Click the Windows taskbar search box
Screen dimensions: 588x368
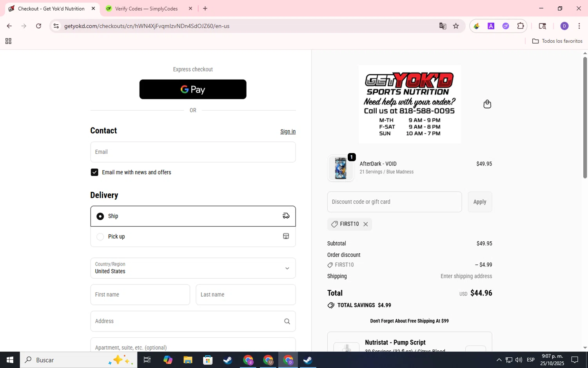[x=79, y=360]
